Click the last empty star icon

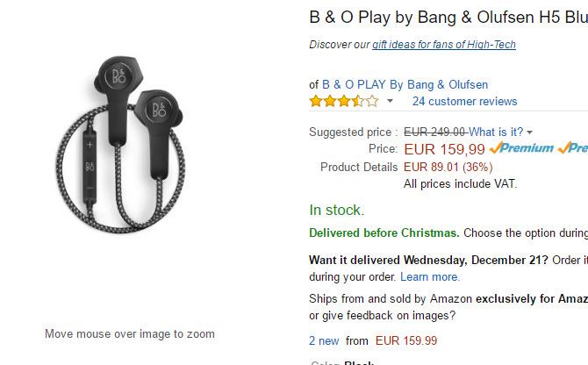click(x=372, y=101)
